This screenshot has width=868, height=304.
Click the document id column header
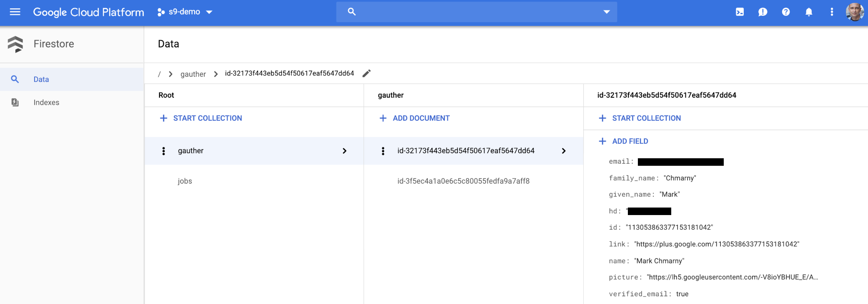[x=667, y=95]
